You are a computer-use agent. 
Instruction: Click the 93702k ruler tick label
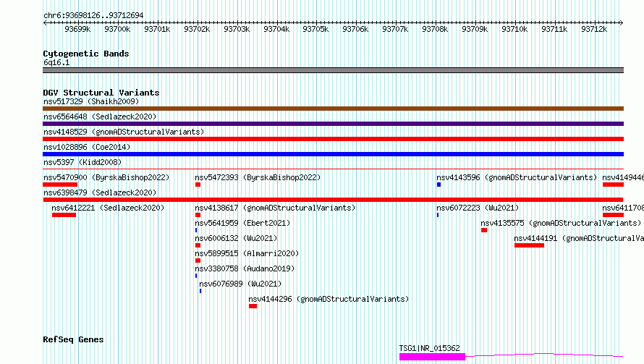(x=197, y=29)
